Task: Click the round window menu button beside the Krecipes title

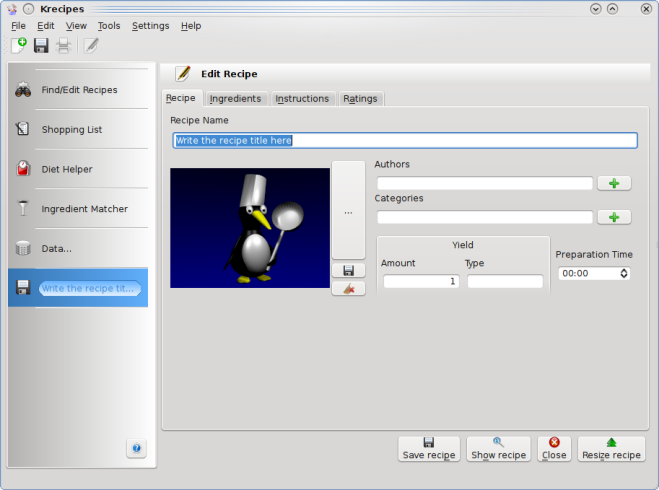Action: pos(29,9)
